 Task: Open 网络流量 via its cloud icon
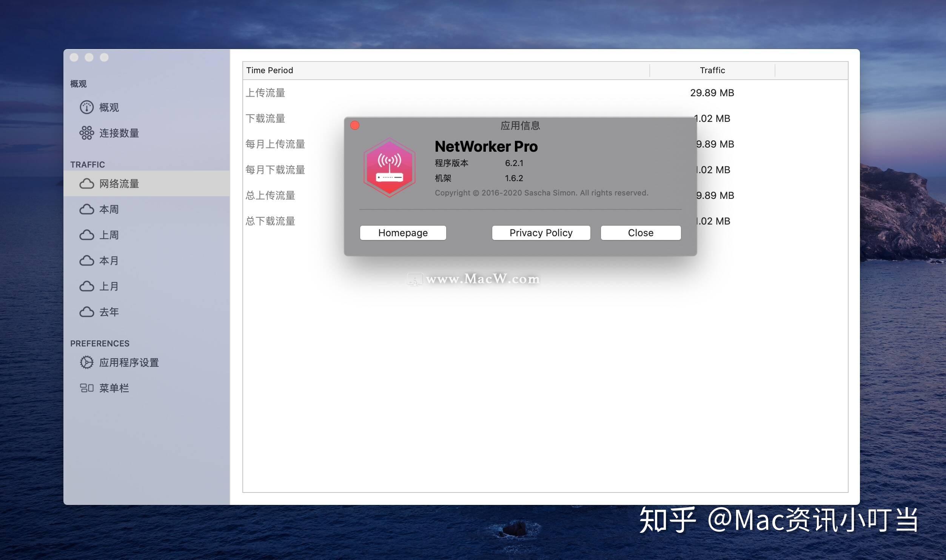pos(87,183)
